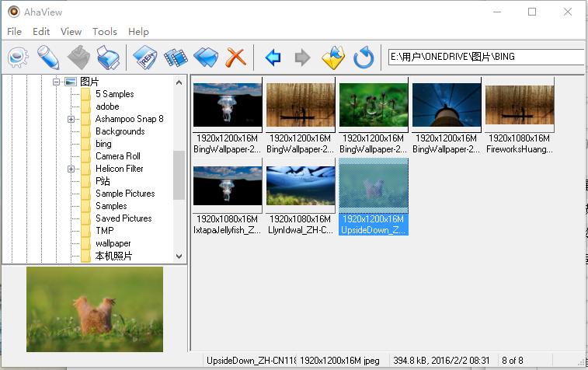Expand the Ashampoo Snap 8 folder
This screenshot has height=370, width=588.
click(x=71, y=119)
